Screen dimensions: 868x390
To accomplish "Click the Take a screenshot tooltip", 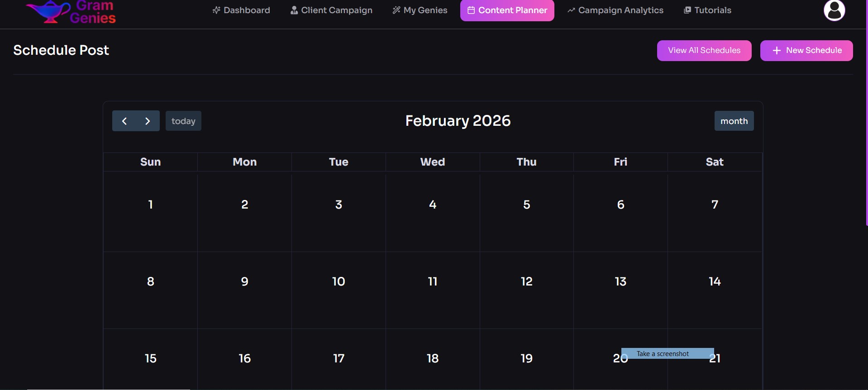I will point(668,353).
